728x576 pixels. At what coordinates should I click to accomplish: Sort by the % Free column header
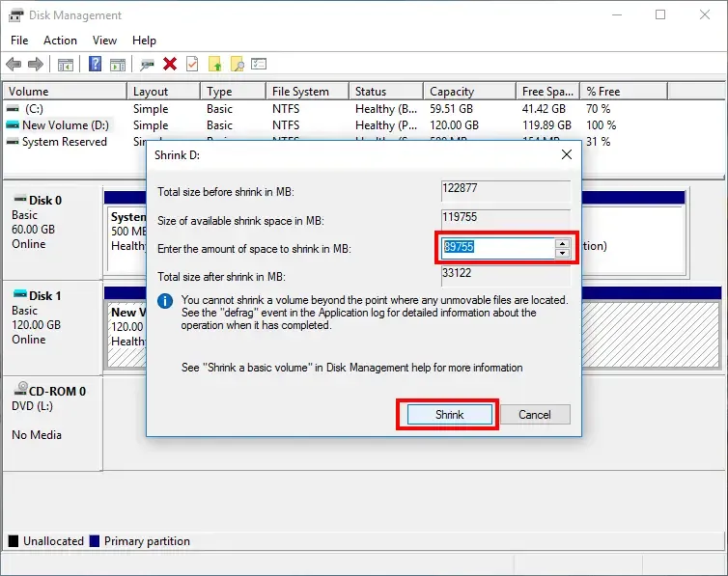point(624,92)
